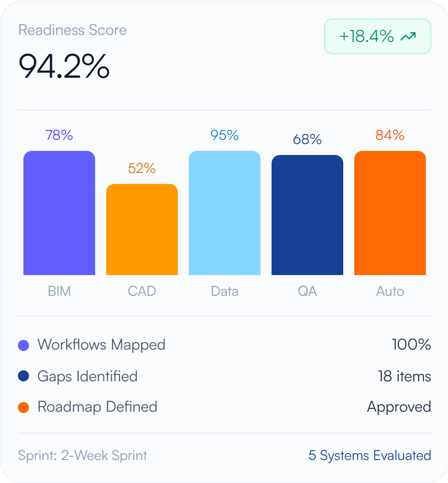Screen dimensions: 448x483
Task: Click the Workflows Mapped label
Action: click(101, 345)
